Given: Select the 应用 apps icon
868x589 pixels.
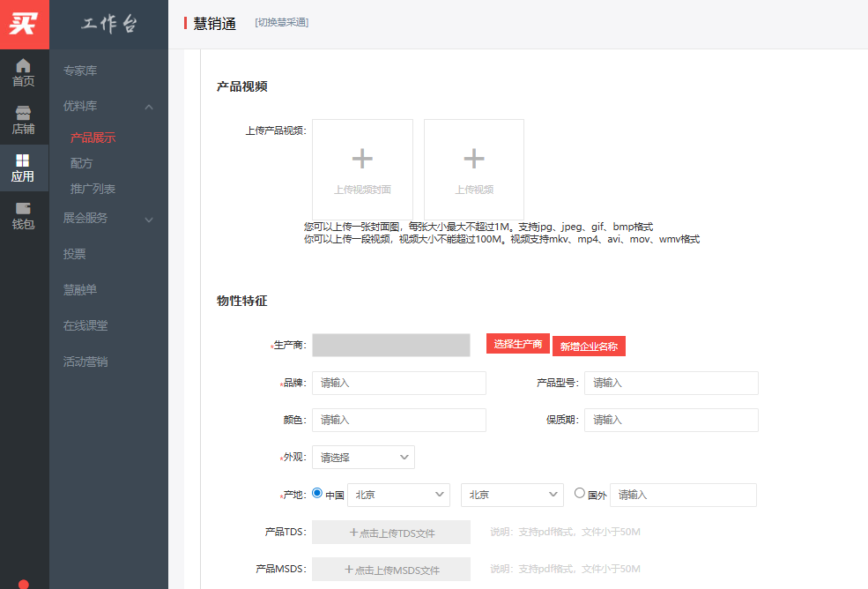Looking at the screenshot, I should click(x=24, y=168).
